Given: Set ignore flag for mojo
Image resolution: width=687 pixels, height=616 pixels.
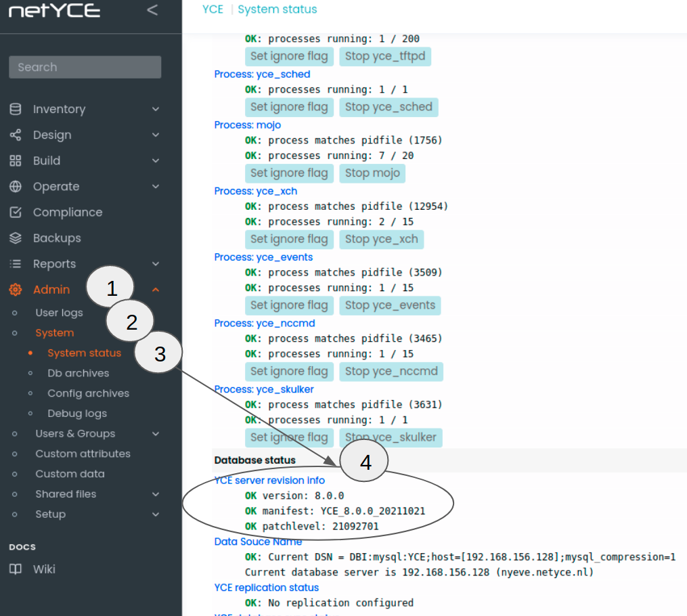Looking at the screenshot, I should click(289, 173).
